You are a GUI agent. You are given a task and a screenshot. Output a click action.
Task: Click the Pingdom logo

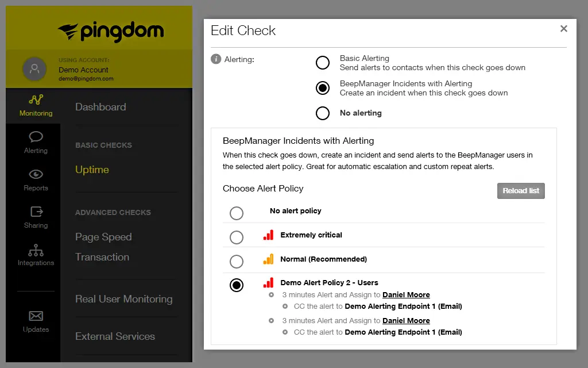pyautogui.click(x=111, y=31)
